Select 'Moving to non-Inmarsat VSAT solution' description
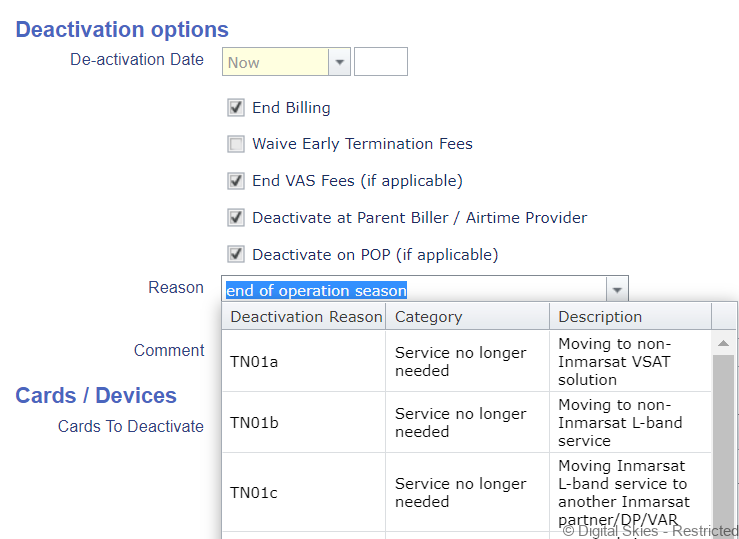This screenshot has width=739, height=539. (629, 361)
